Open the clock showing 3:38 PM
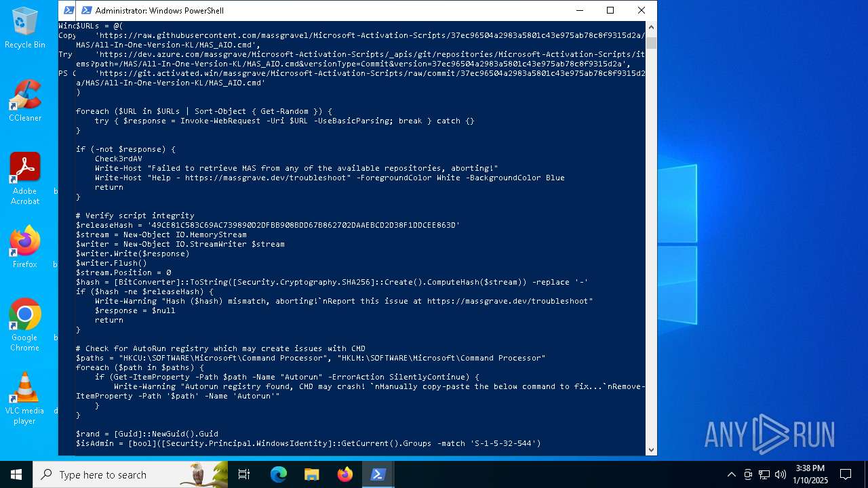 tap(811, 474)
